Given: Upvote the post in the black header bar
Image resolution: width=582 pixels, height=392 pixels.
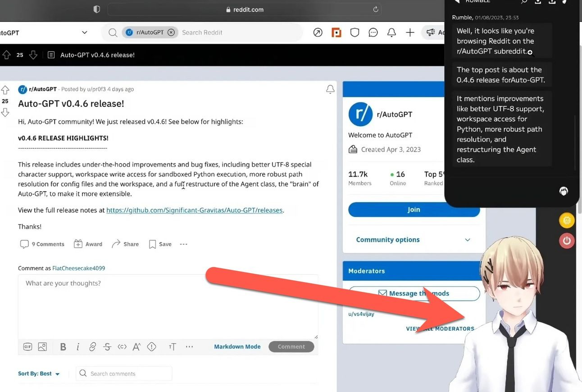Looking at the screenshot, I should click(x=6, y=55).
